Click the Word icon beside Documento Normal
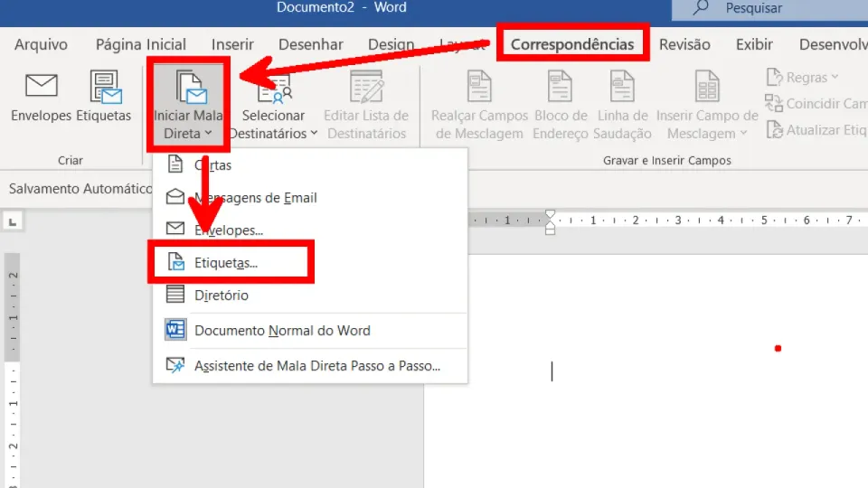868x488 pixels. tap(175, 330)
